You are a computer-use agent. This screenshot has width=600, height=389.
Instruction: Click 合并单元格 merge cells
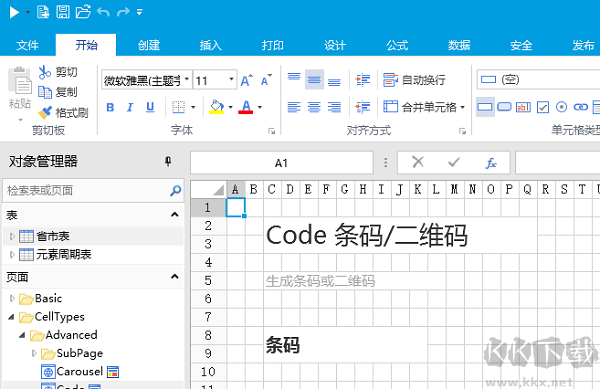coord(420,107)
